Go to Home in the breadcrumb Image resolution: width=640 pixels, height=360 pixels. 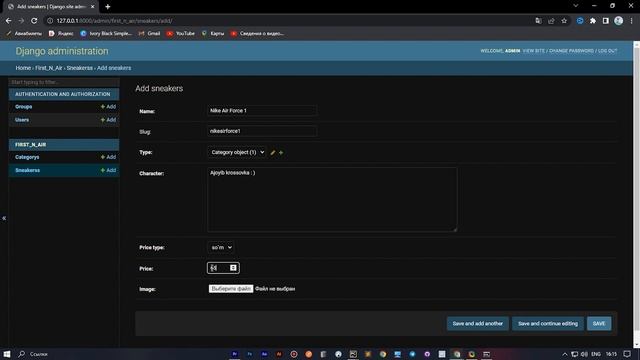[23, 68]
